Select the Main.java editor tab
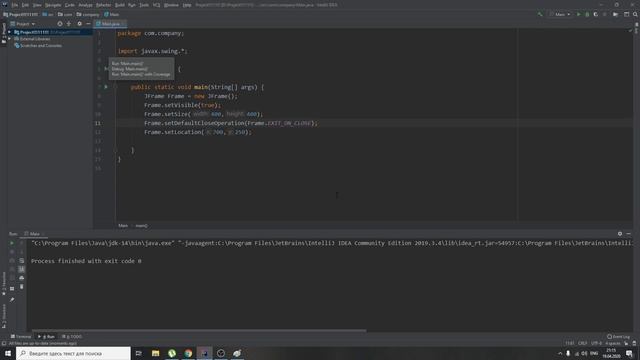 110,24
